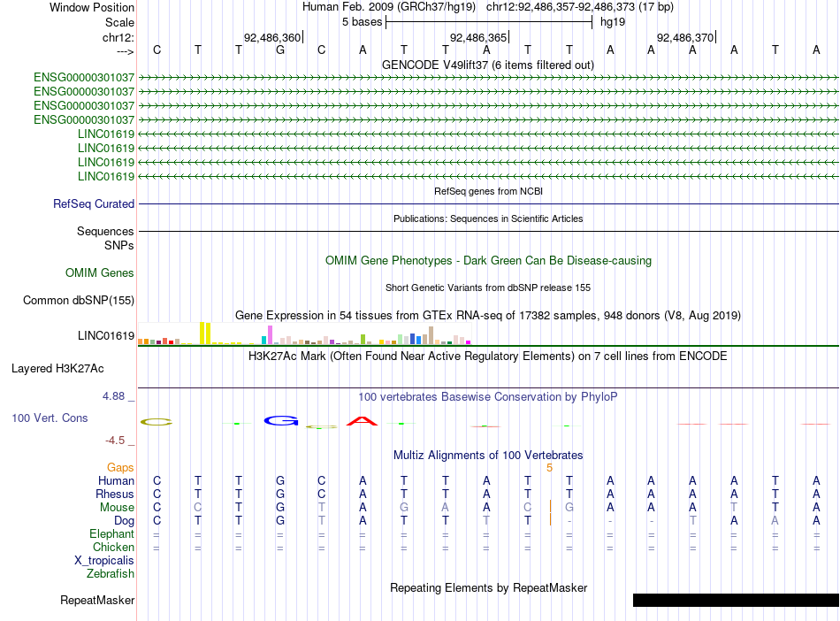Open Multiz Alignments of 100 Vertebrates title
Viewport: 840px width, 621px height.
point(488,455)
